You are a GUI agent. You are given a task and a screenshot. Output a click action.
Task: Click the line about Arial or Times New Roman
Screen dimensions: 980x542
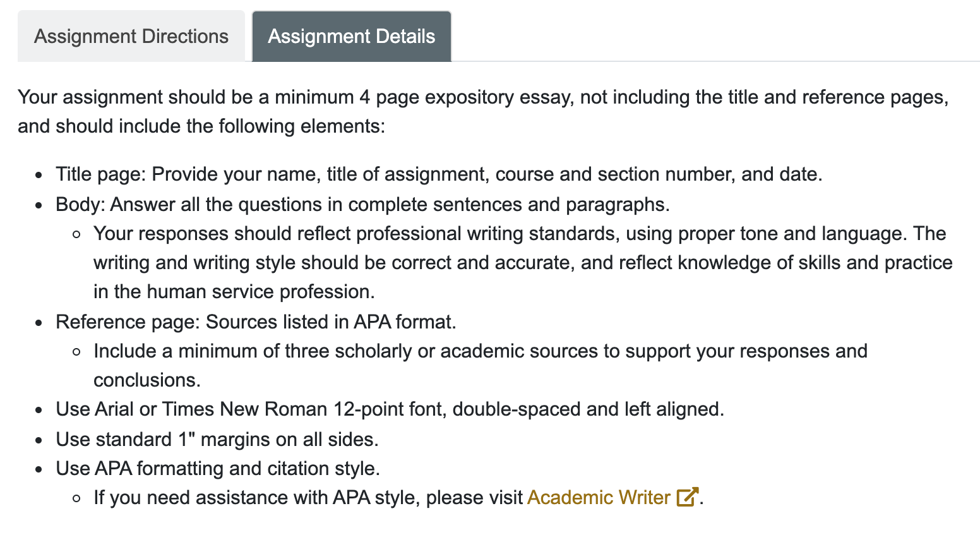pos(390,409)
